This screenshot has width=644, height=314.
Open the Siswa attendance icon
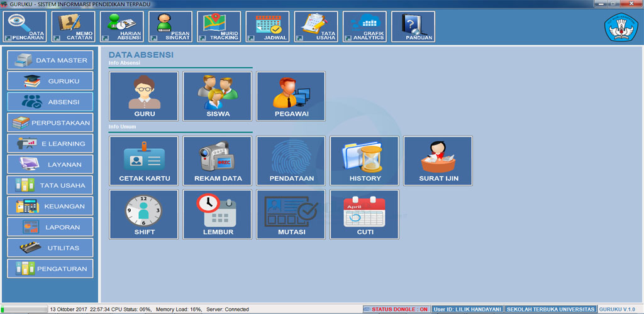(x=218, y=96)
